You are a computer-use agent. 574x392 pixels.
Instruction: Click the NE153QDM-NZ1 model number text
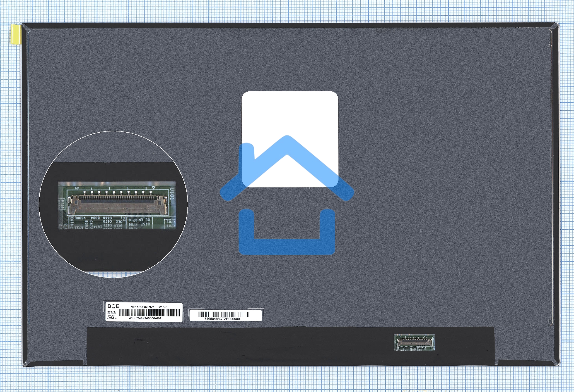(x=142, y=307)
